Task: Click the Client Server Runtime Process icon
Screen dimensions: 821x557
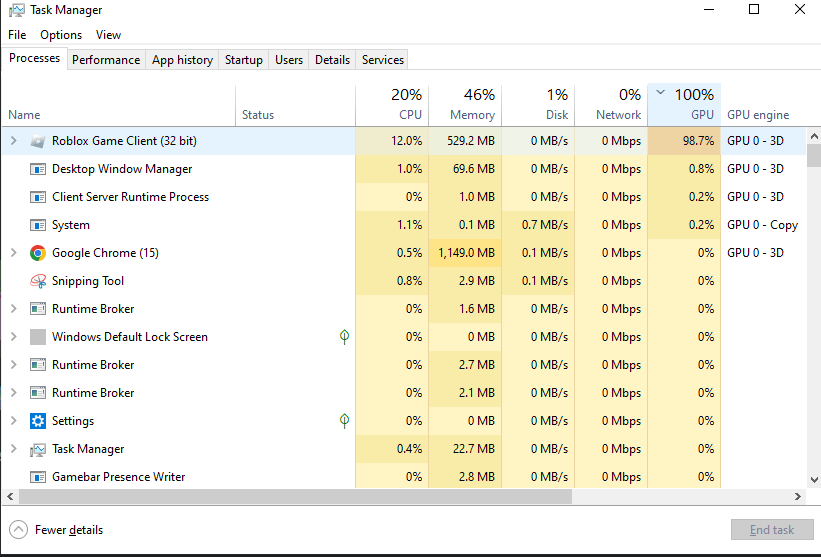Action: [x=38, y=197]
